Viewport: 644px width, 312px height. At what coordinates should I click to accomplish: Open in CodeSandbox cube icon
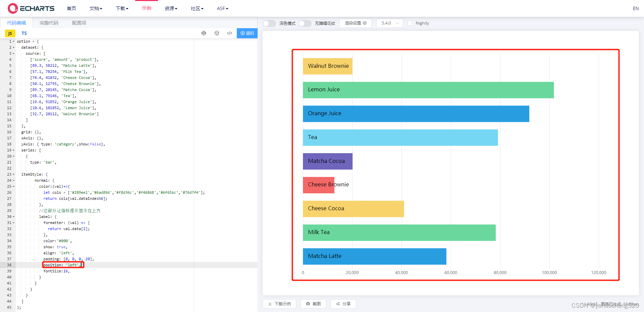217,33
